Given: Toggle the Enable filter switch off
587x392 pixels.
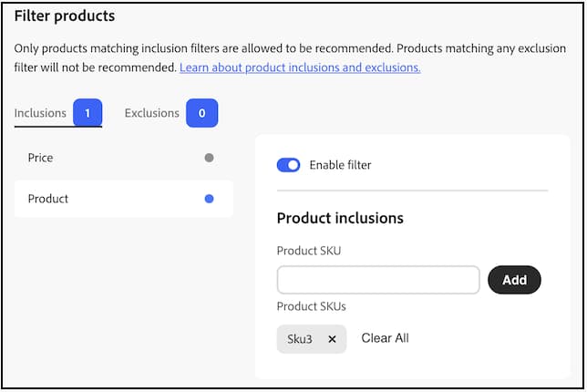Looking at the screenshot, I should coord(288,165).
